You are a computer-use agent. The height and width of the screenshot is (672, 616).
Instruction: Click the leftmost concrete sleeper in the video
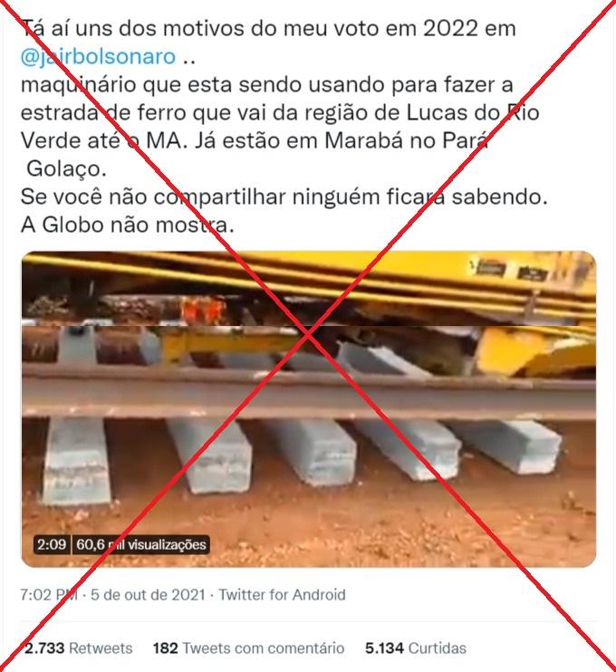[75, 460]
